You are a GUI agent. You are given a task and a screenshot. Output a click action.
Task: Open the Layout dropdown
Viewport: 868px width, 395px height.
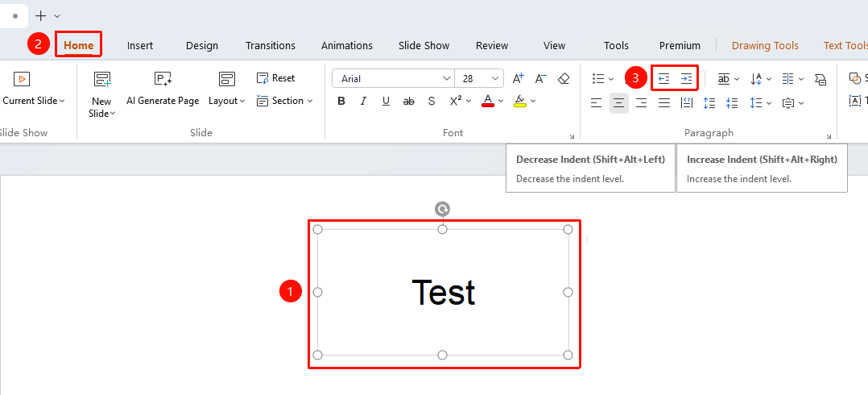pyautogui.click(x=226, y=101)
